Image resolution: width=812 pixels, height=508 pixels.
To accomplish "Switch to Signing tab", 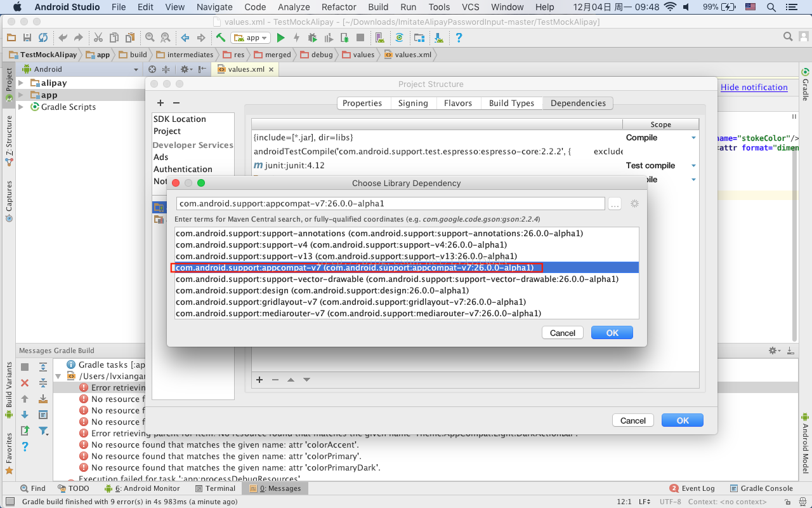I will (413, 103).
